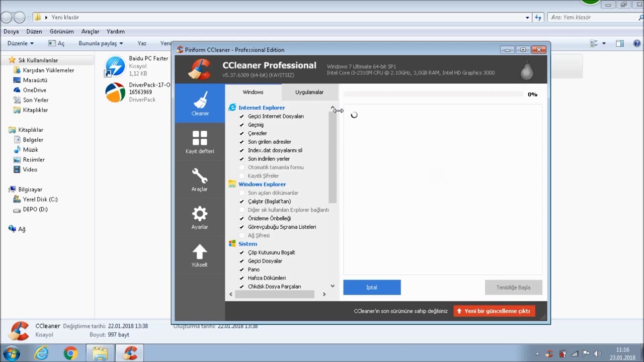The image size is (644, 362).
Task: Click the Windows Explorer folder category icon
Action: point(232,184)
